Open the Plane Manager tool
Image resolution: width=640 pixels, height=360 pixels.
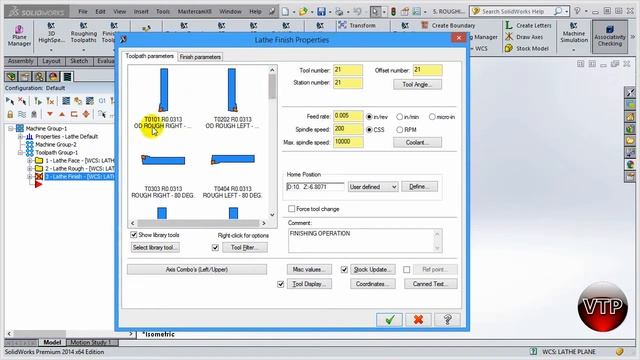coord(19,36)
